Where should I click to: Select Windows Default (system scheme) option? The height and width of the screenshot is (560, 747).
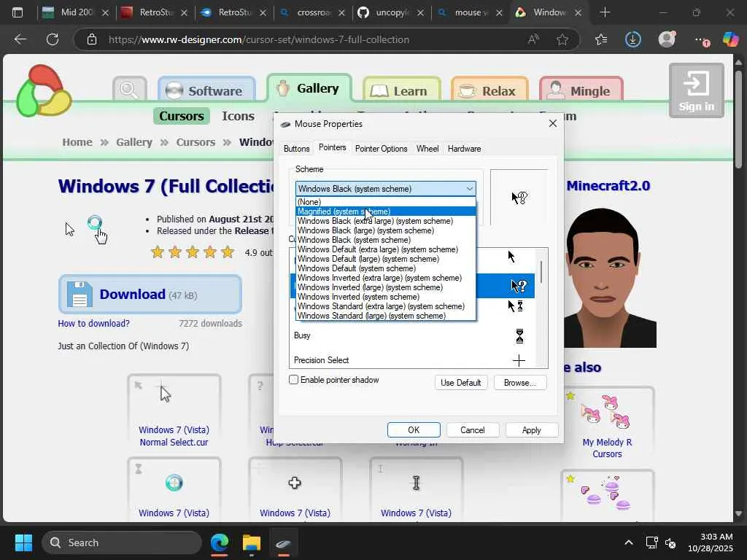point(385,268)
